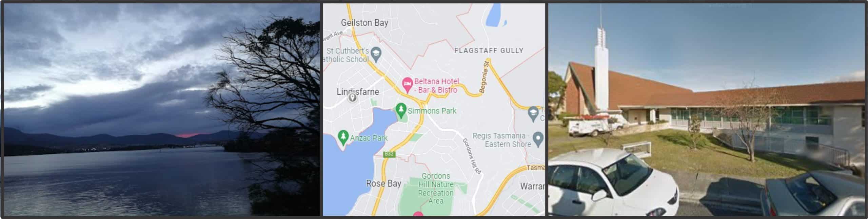Click the Warrane label at map edge
This screenshot has height=219, width=868.
coord(533,186)
